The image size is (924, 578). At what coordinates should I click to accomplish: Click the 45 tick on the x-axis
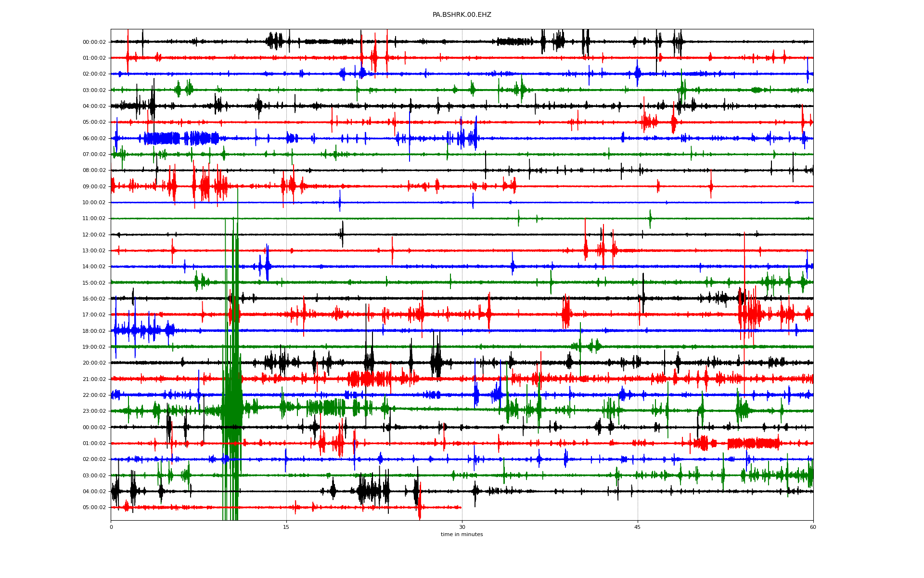[638, 527]
